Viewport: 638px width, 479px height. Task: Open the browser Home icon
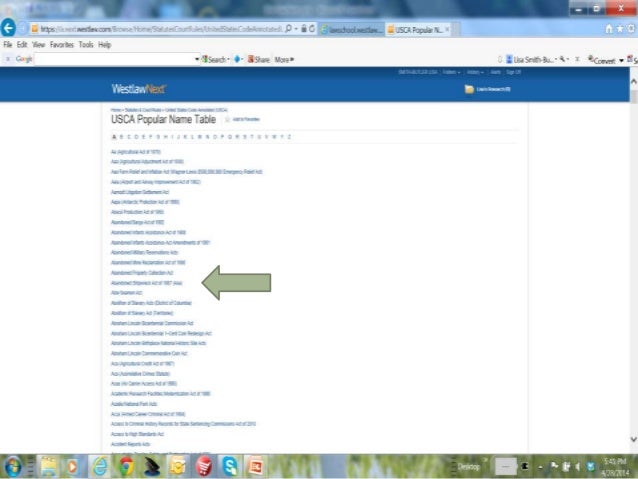[609, 28]
